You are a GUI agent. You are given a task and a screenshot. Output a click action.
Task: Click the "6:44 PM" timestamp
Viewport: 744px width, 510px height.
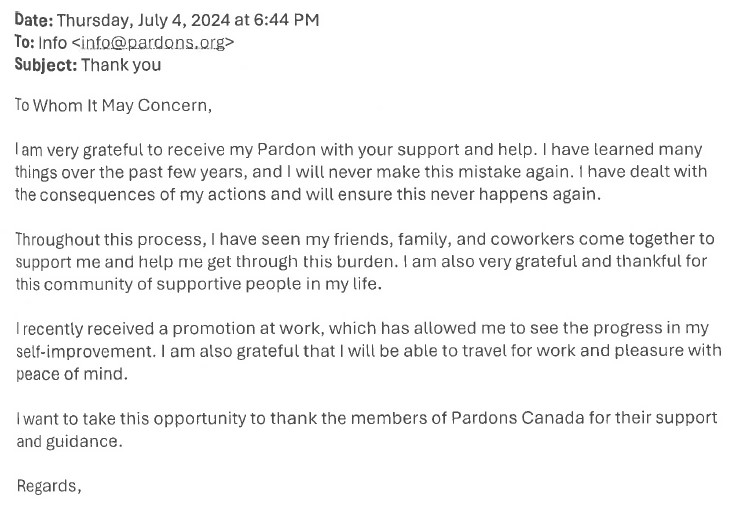(x=288, y=20)
